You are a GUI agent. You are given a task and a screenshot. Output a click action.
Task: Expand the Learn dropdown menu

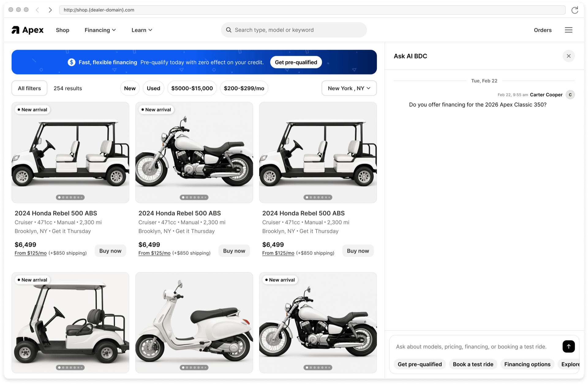point(142,30)
